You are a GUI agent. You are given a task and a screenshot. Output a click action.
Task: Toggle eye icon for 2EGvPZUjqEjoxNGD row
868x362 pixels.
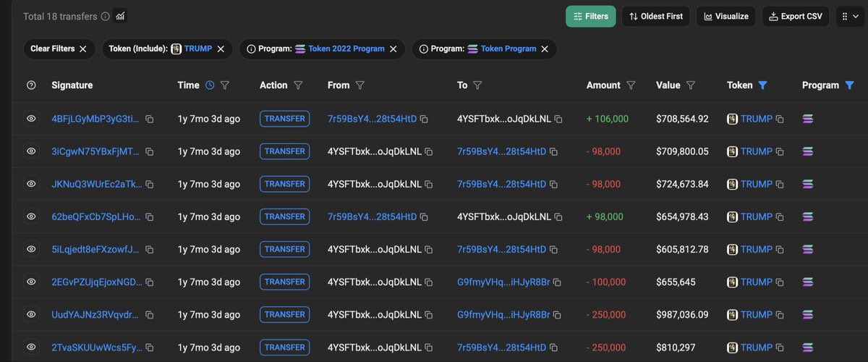pyautogui.click(x=31, y=281)
